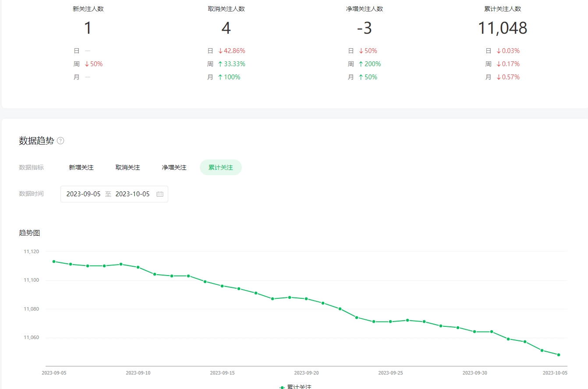Image resolution: width=588 pixels, height=389 pixels.
Task: Select the 取消关注 metric tab
Action: pos(128,167)
